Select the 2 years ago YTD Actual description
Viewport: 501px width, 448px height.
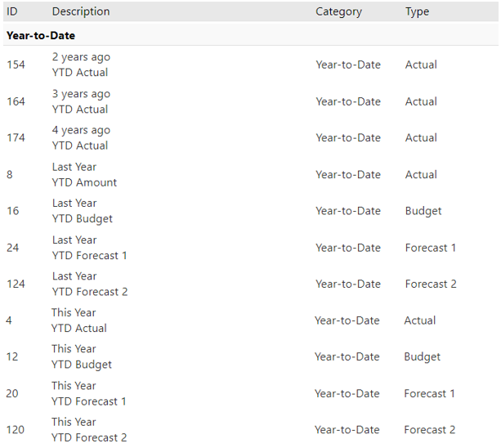81,65
